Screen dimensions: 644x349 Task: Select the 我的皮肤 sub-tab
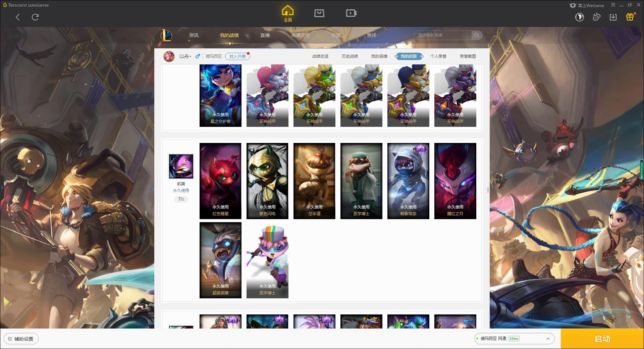409,56
